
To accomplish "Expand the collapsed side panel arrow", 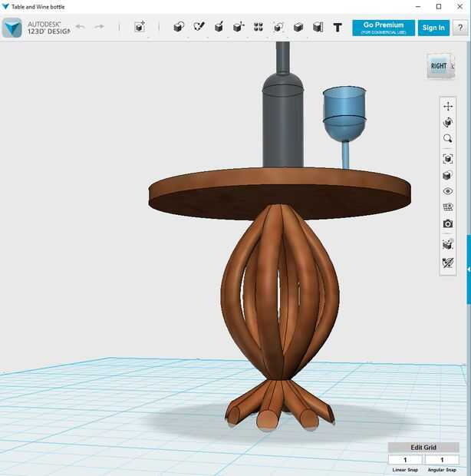I will coord(469,269).
